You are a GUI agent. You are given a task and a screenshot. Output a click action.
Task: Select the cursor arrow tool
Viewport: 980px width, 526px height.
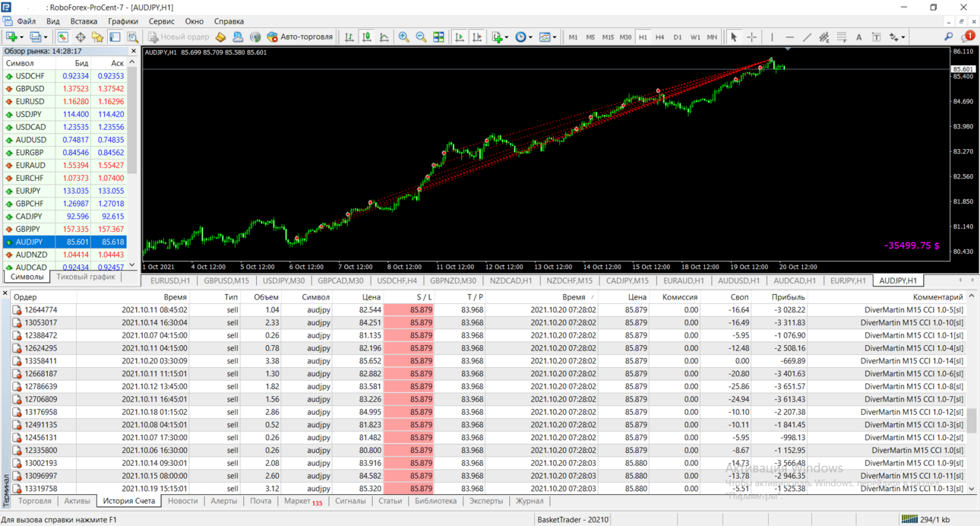point(734,36)
